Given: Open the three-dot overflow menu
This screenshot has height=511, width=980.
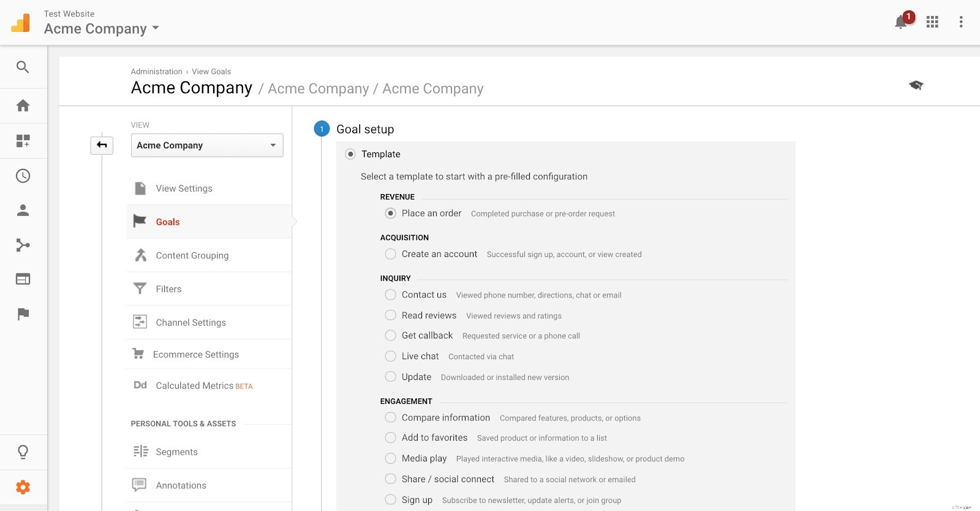Looking at the screenshot, I should (961, 22).
